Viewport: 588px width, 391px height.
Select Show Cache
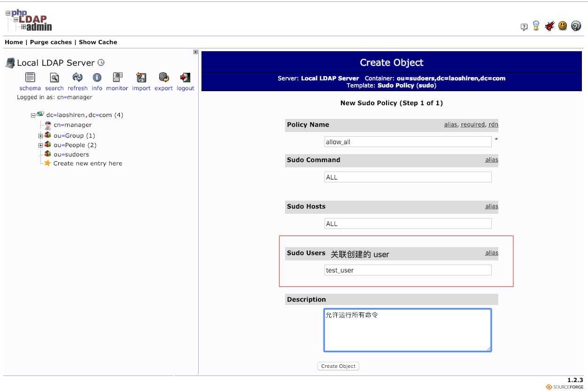98,42
